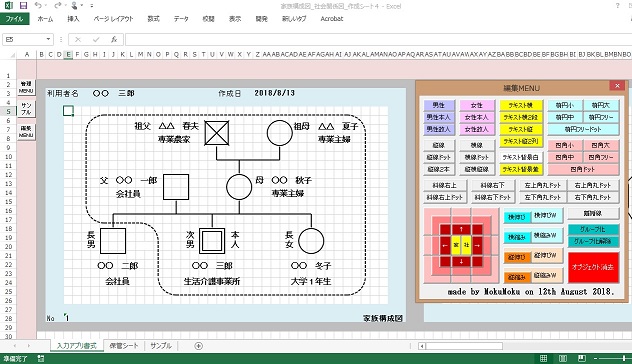Select row 5 header
The image size is (632, 364).
[x=8, y=112]
